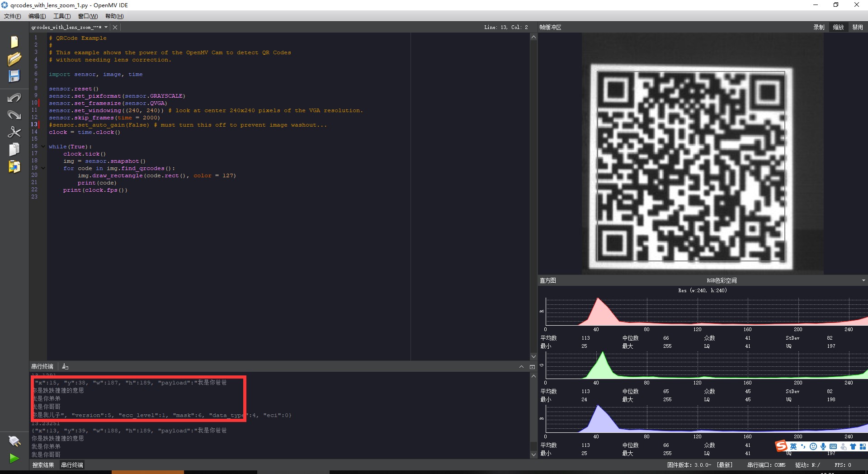The width and height of the screenshot is (868, 474).
Task: Click terminal scrollbar up arrow
Action: (x=533, y=376)
